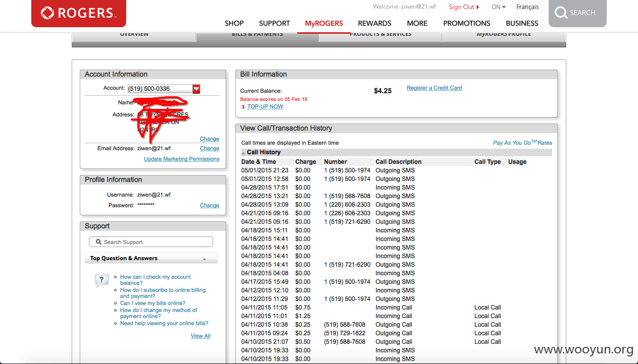The width and height of the screenshot is (638, 364).
Task: Click the top-up dollar icon
Action: pyautogui.click(x=243, y=107)
